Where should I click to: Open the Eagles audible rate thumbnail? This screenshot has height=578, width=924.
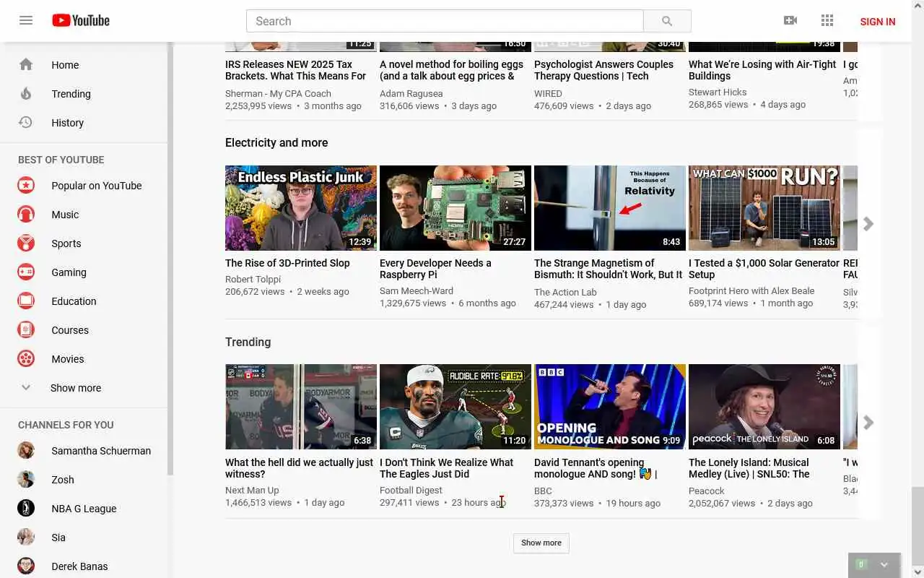[x=456, y=407]
